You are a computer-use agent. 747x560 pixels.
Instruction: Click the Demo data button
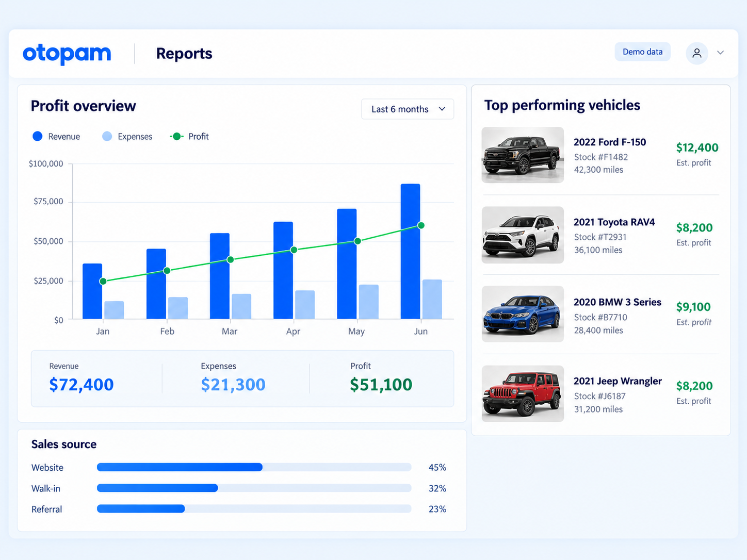(642, 52)
